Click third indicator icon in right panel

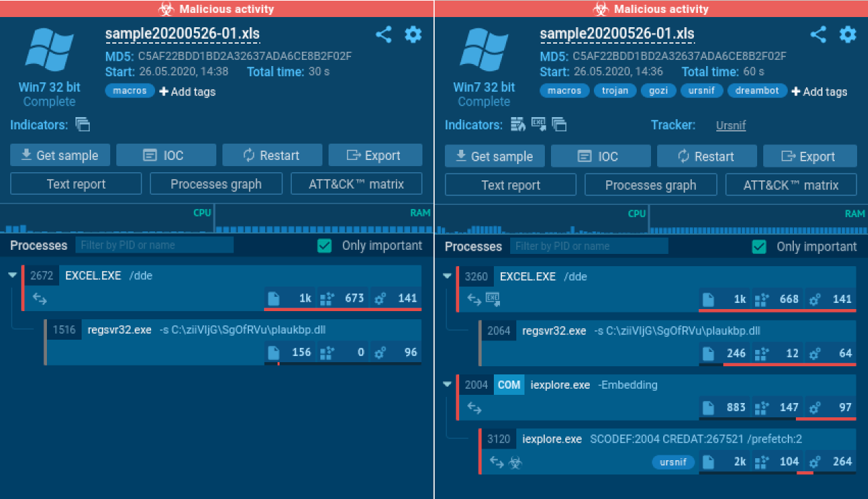tap(559, 125)
